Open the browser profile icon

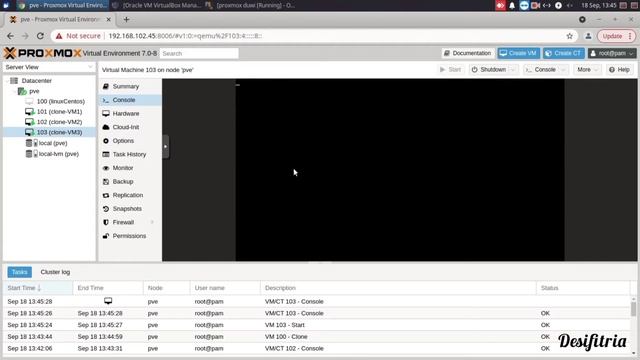pos(588,36)
